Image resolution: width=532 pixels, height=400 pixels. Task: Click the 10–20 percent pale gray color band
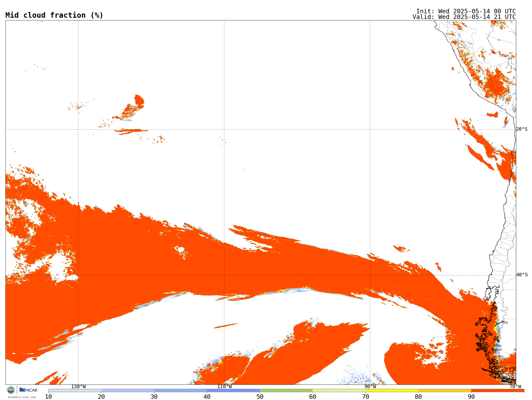click(75, 391)
